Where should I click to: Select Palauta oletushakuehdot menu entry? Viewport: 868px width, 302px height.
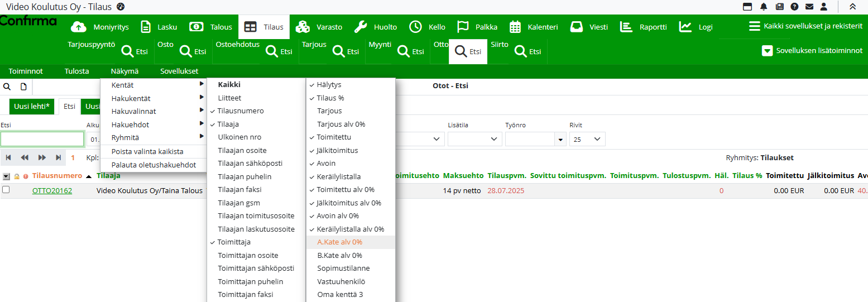(154, 165)
